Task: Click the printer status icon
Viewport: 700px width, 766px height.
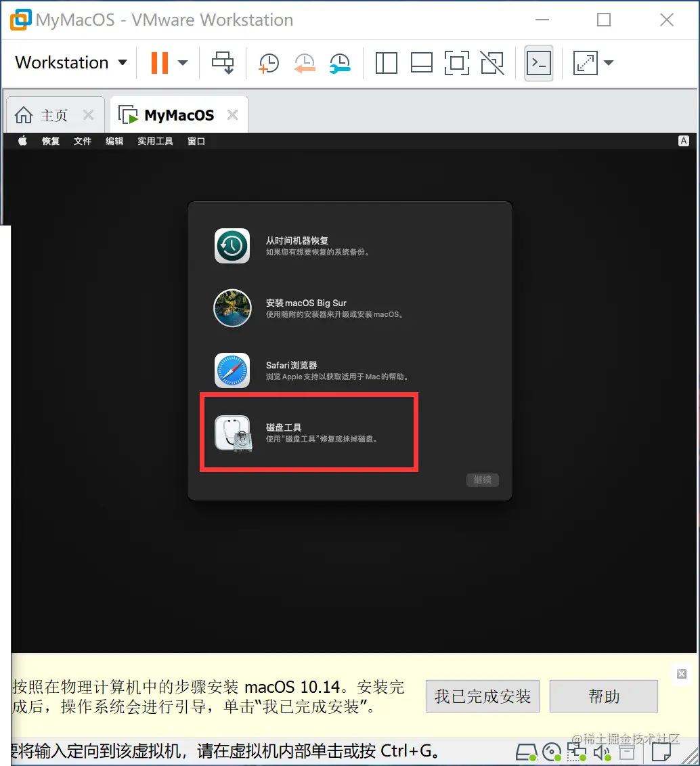Action: click(628, 753)
